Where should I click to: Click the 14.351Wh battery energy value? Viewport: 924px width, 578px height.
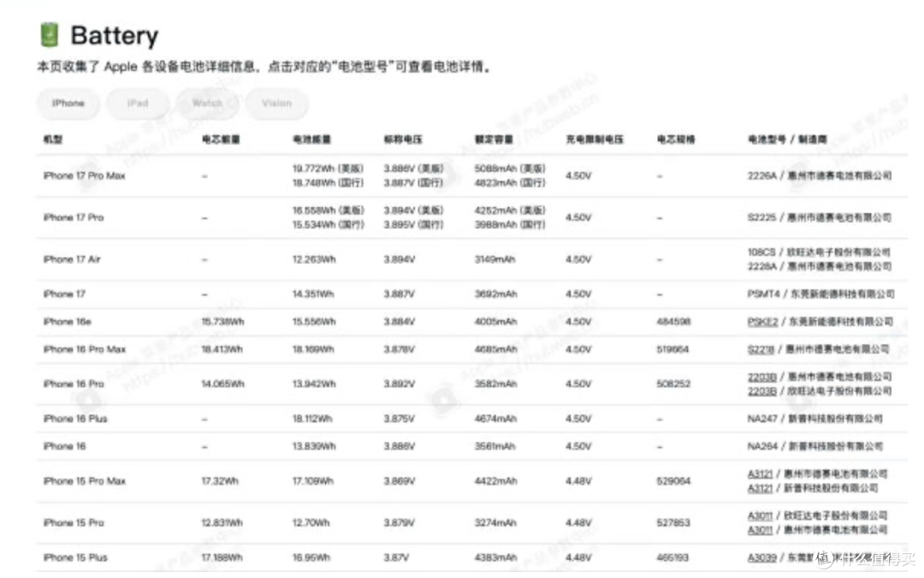(x=313, y=294)
